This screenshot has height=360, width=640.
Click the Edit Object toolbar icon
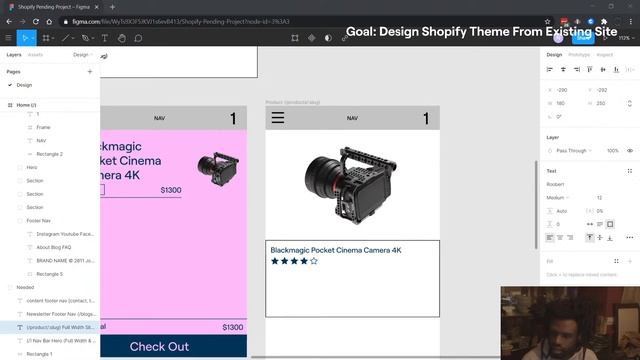pos(295,38)
